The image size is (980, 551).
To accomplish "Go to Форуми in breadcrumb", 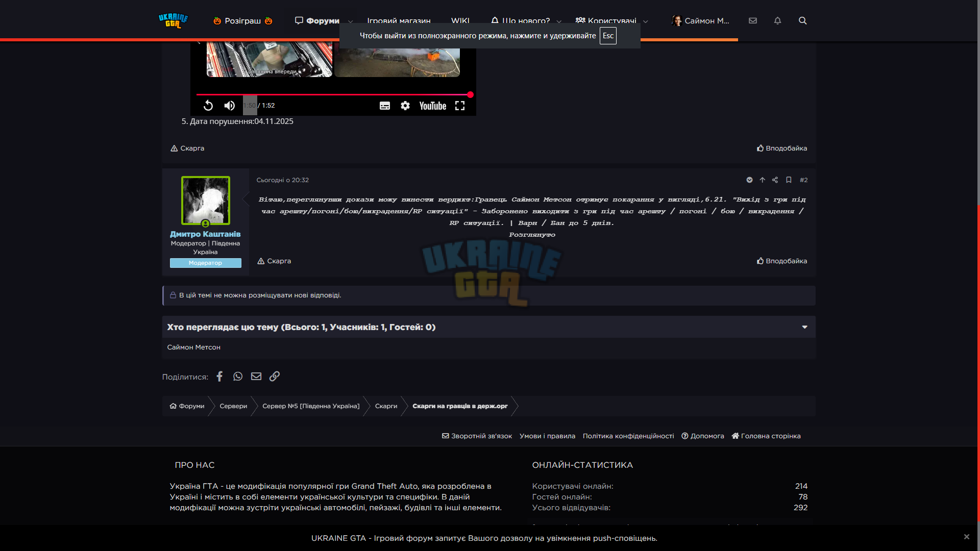I will [187, 406].
